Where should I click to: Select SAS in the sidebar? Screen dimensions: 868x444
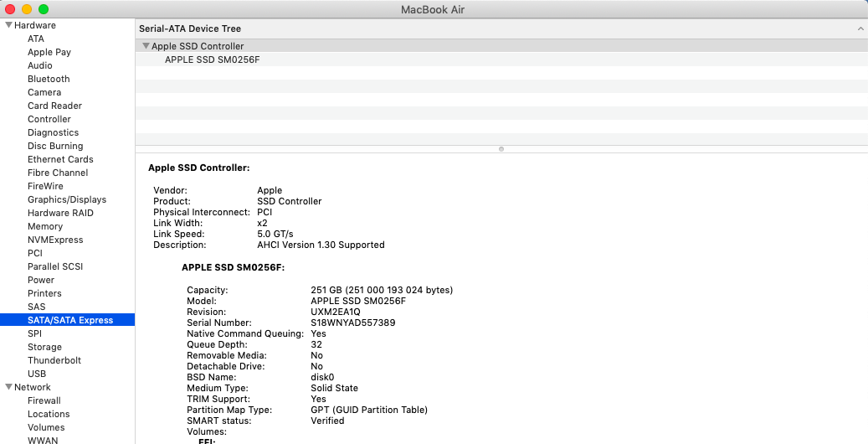pos(37,307)
